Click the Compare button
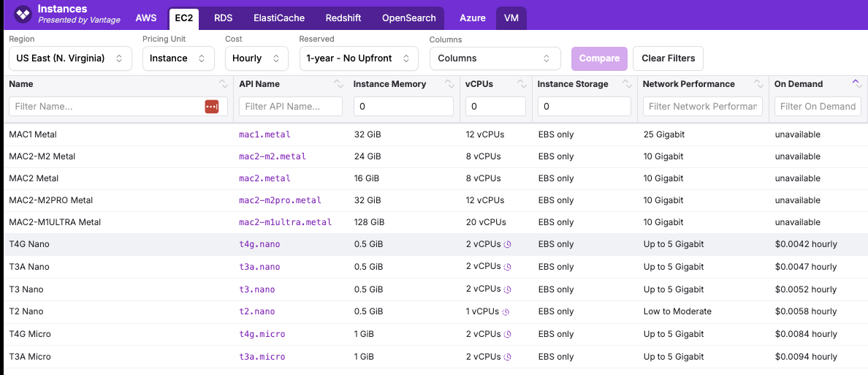Viewport: 868px width, 375px height. pyautogui.click(x=600, y=58)
